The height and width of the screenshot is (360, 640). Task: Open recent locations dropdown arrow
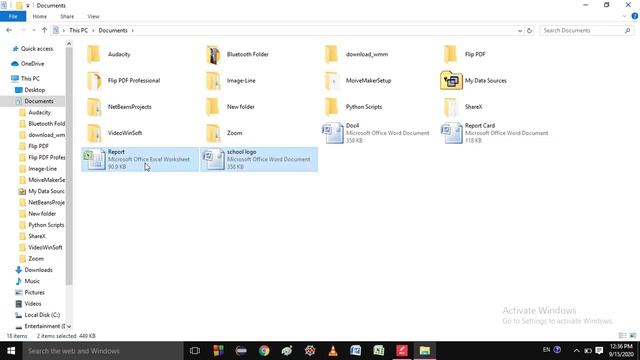click(33, 30)
